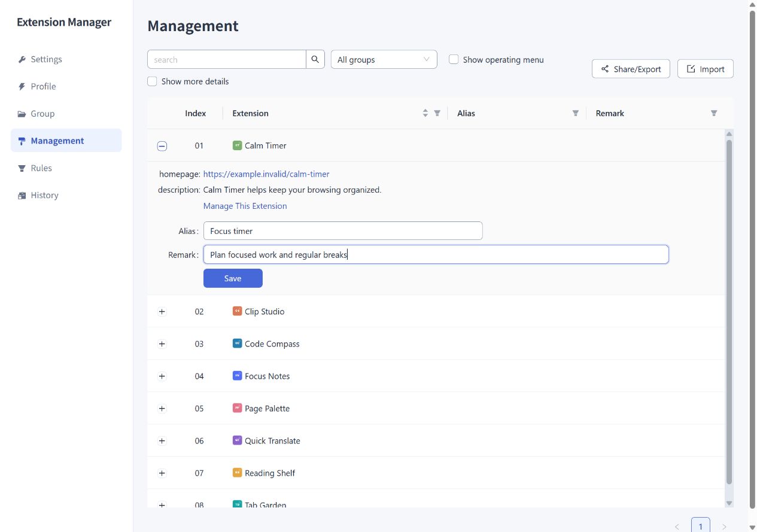
Task: Go to the Profile section
Action: tap(66, 86)
